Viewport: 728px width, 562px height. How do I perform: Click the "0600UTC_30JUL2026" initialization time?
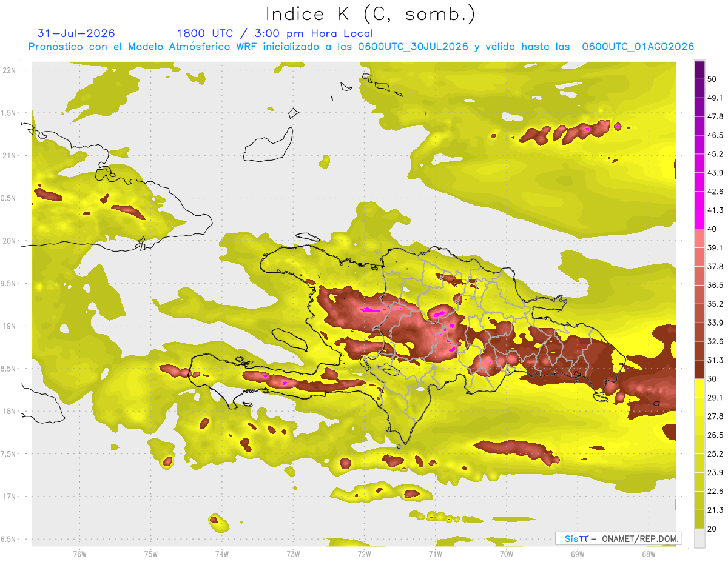tap(413, 47)
